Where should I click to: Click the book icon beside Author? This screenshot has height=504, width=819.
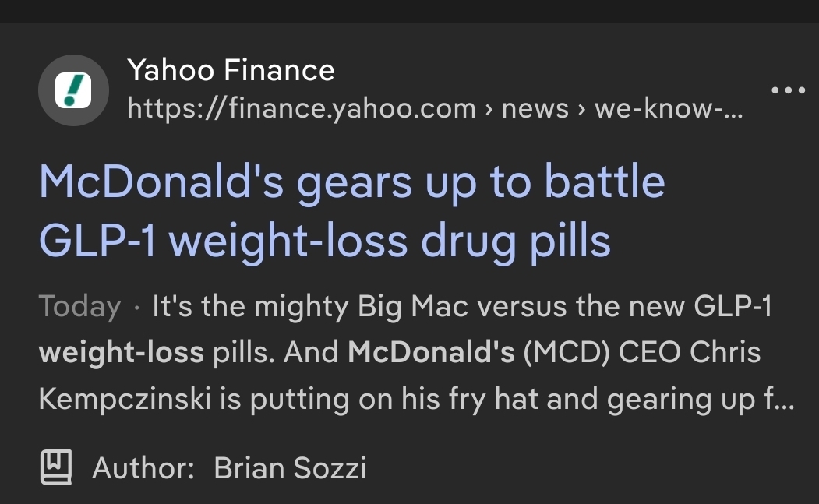pyautogui.click(x=55, y=467)
